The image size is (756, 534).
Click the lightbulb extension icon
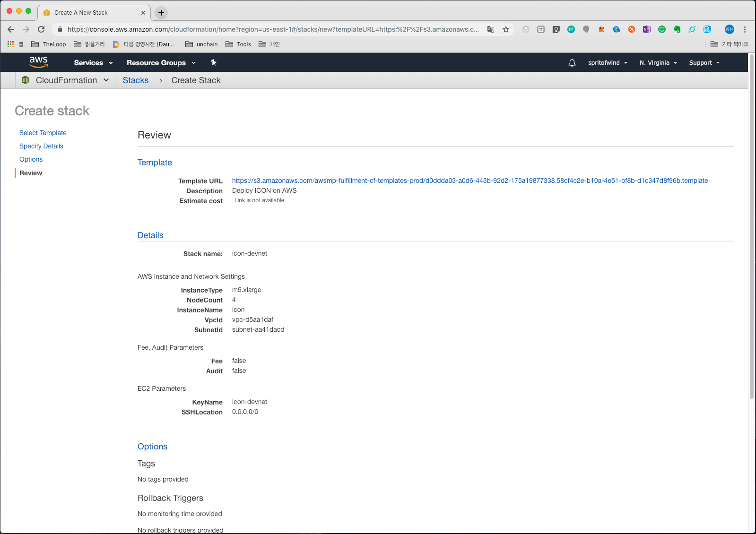coord(556,29)
